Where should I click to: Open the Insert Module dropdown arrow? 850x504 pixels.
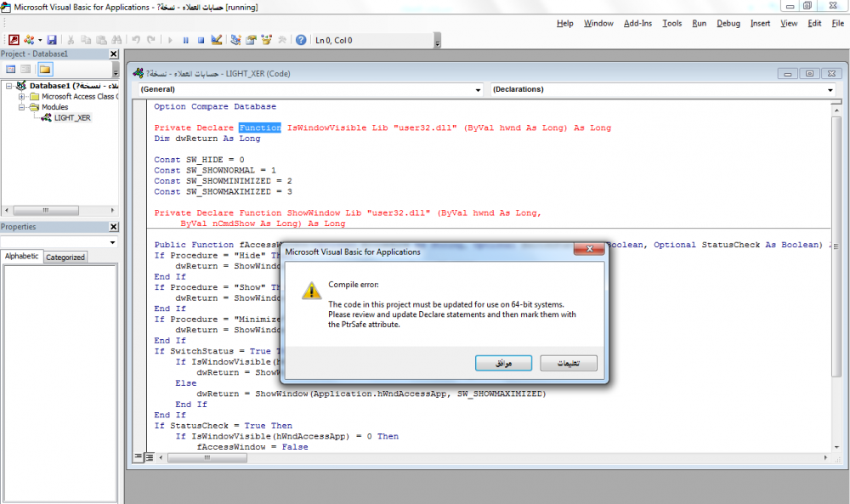click(x=40, y=40)
